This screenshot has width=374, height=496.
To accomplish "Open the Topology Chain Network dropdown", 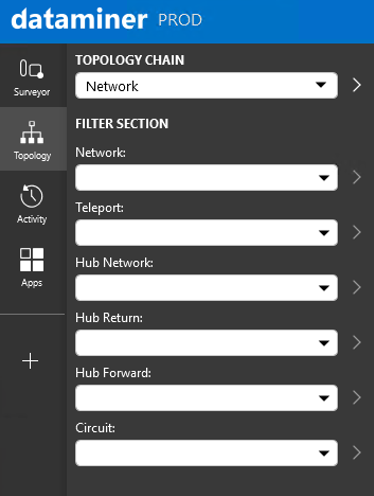I will [x=206, y=85].
